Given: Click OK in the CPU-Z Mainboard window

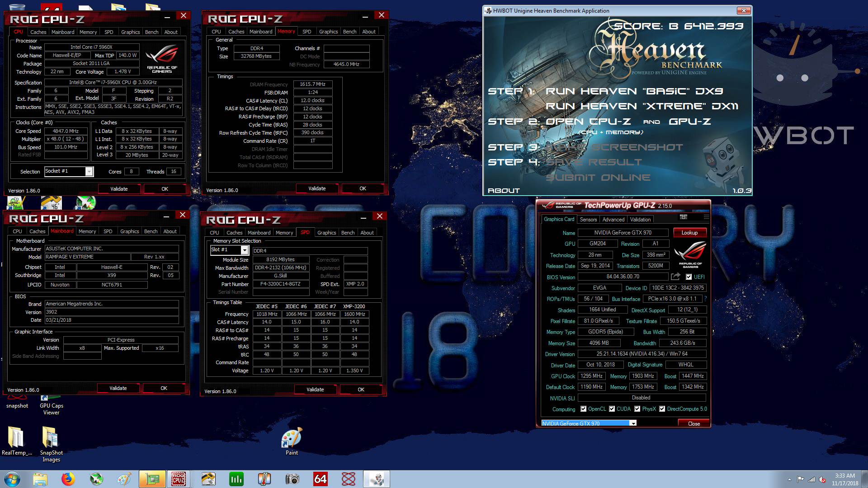Looking at the screenshot, I should point(164,388).
